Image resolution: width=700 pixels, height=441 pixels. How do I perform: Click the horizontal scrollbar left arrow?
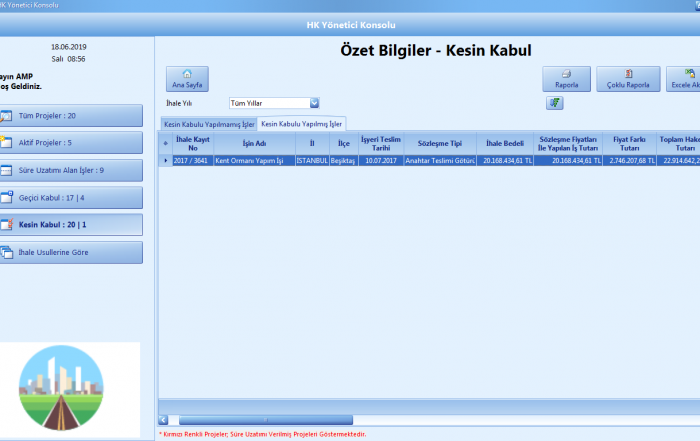pyautogui.click(x=165, y=420)
